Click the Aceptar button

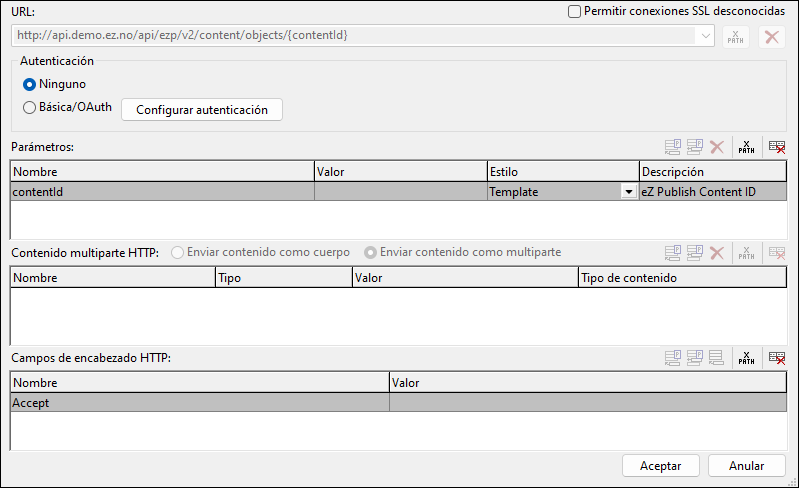click(x=660, y=466)
